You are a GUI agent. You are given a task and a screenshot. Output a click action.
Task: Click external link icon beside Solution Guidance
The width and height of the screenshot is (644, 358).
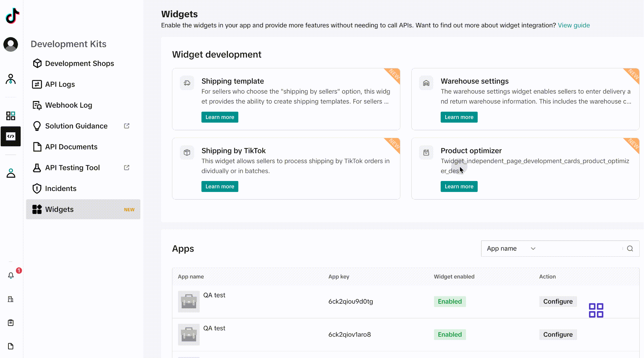(127, 126)
